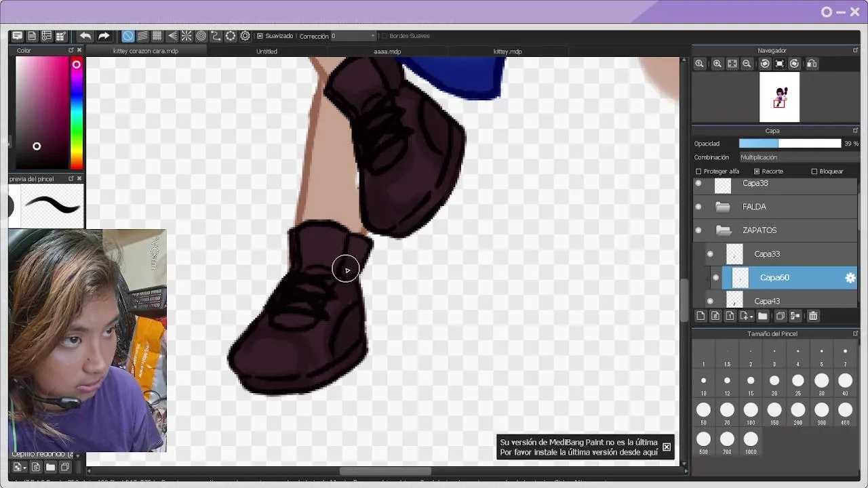Image resolution: width=868 pixels, height=488 pixels.
Task: Hide the Capa60 layer
Action: (x=715, y=278)
